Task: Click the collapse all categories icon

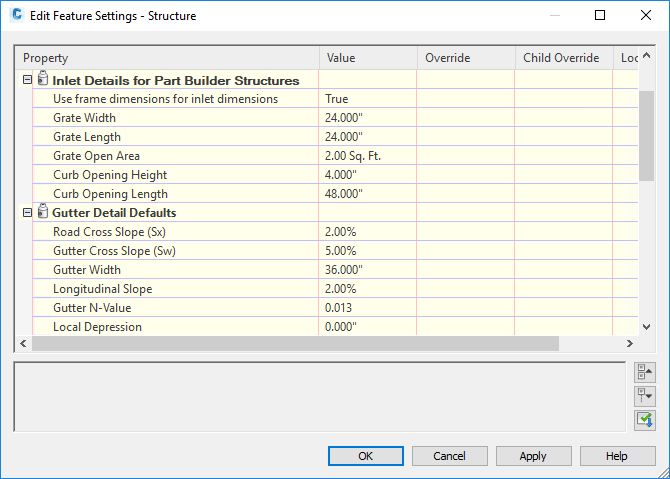Action: 644,372
